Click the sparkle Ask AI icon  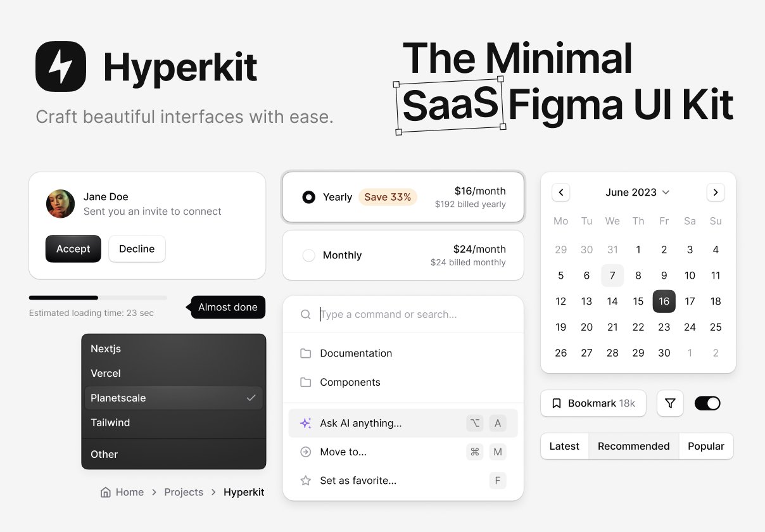pos(305,423)
